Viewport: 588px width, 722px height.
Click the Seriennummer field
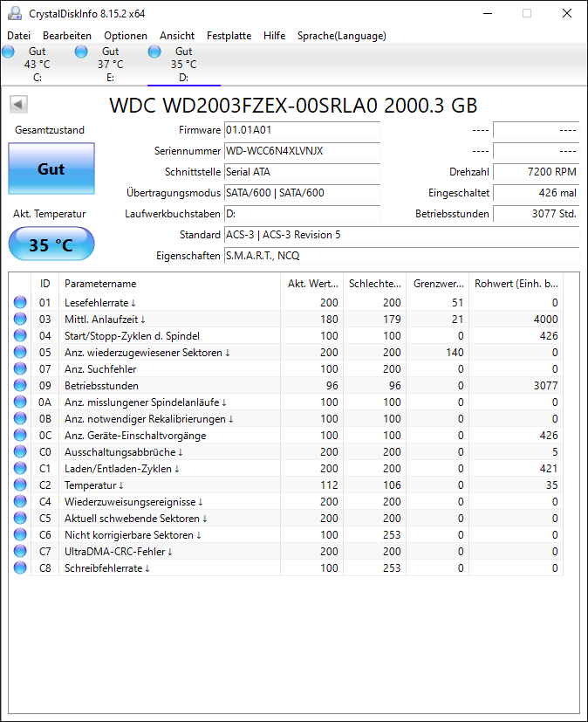click(302, 150)
